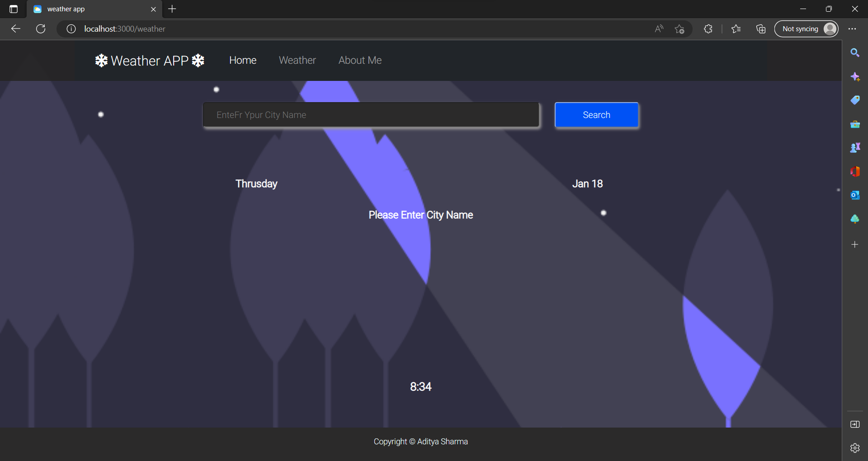Click the blue Search button
The image size is (868, 461).
(x=597, y=115)
